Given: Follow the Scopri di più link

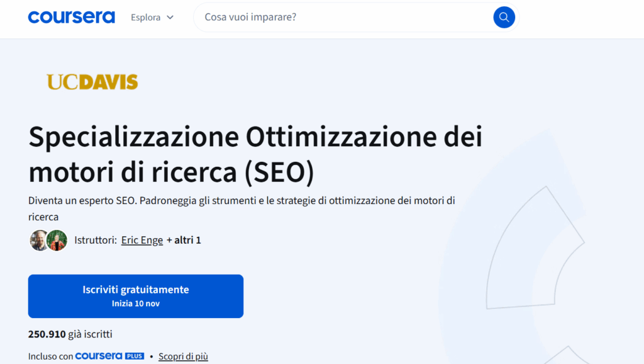Looking at the screenshot, I should coord(182,356).
